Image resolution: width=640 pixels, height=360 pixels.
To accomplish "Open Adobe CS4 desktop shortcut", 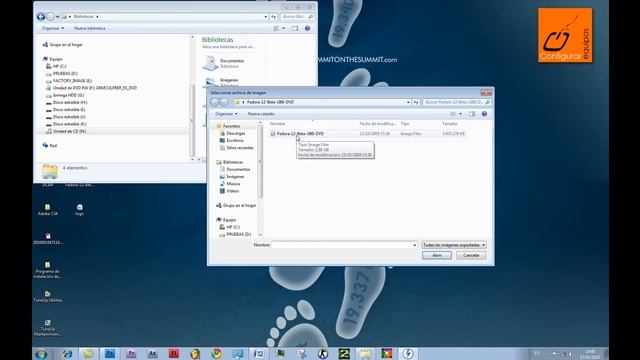I will pos(47,210).
